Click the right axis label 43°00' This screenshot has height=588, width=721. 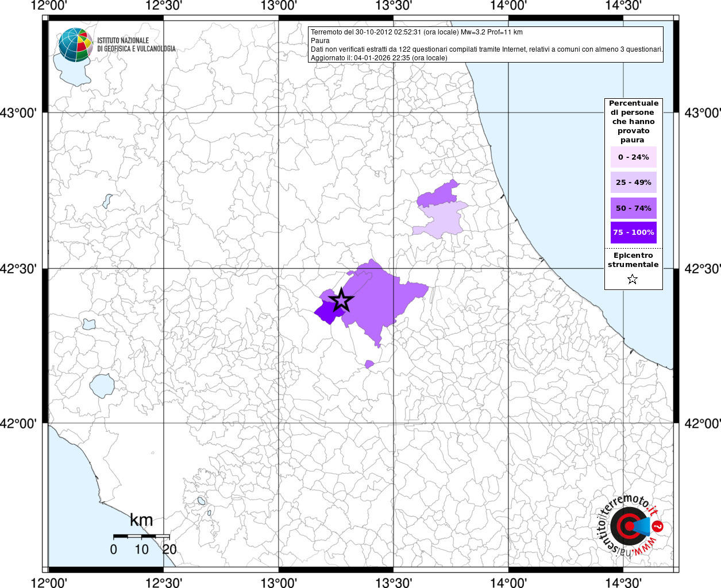click(702, 113)
